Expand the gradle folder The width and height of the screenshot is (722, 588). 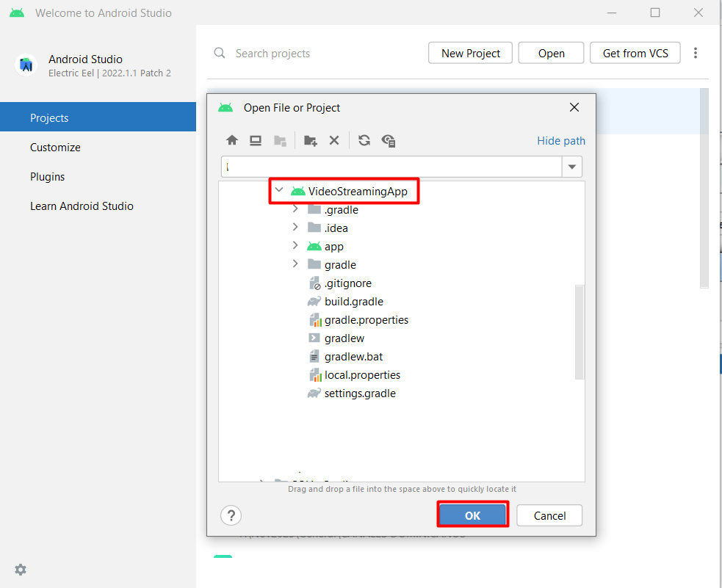(295, 264)
